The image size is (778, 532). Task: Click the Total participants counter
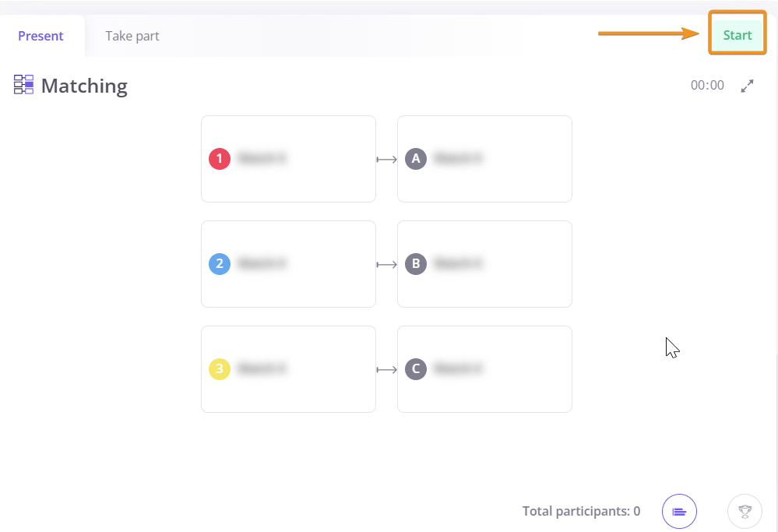[581, 511]
